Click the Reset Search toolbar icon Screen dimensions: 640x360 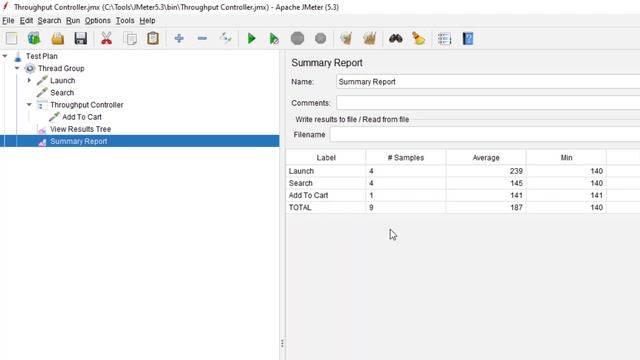419,38
